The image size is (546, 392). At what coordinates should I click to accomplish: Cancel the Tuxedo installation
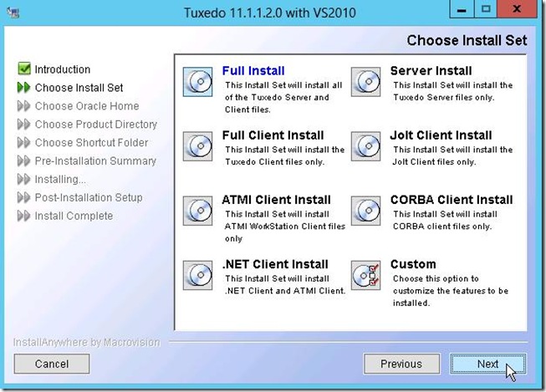[x=52, y=364]
